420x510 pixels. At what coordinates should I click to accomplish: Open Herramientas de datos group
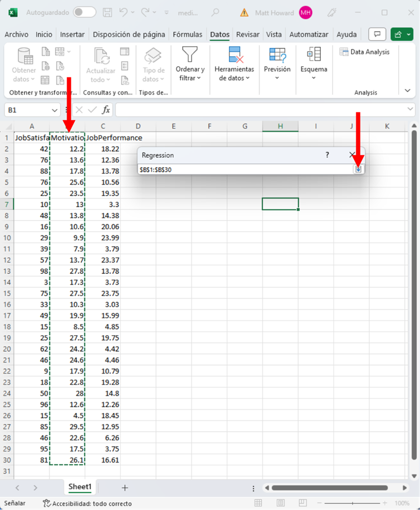click(x=234, y=65)
